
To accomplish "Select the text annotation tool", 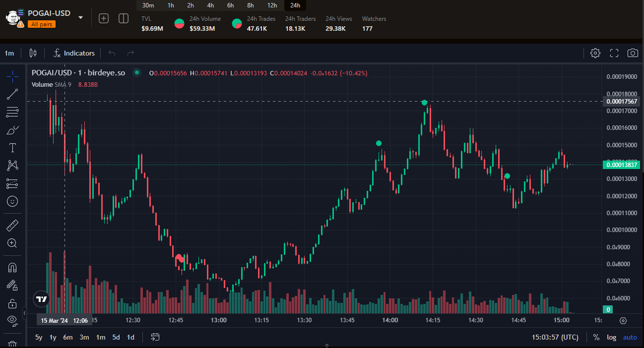I will pos(12,147).
